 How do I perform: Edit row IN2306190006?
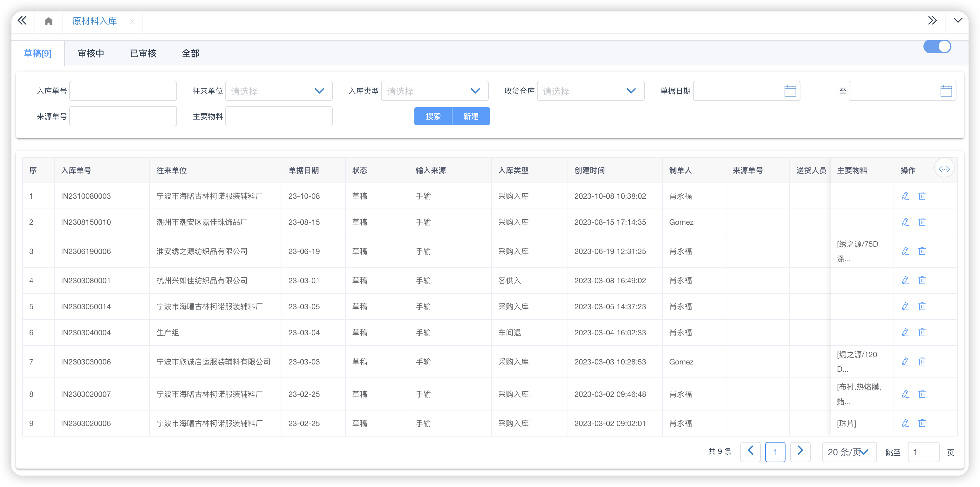[x=905, y=251]
